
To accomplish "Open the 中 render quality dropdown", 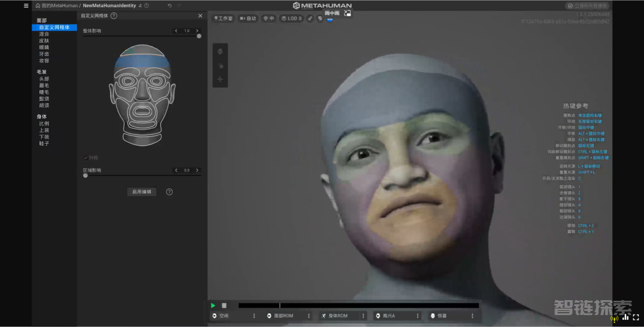I will (x=268, y=18).
